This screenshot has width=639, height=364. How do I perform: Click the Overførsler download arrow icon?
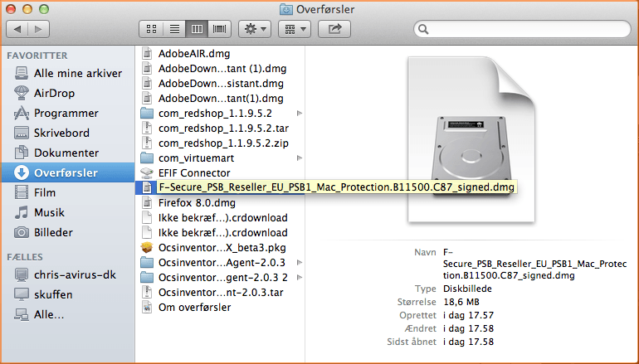coord(22,172)
